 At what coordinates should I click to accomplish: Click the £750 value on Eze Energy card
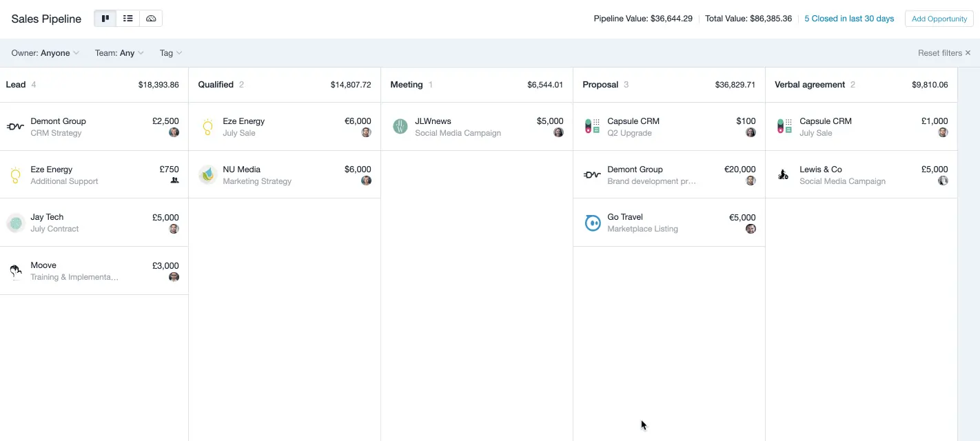pyautogui.click(x=169, y=170)
